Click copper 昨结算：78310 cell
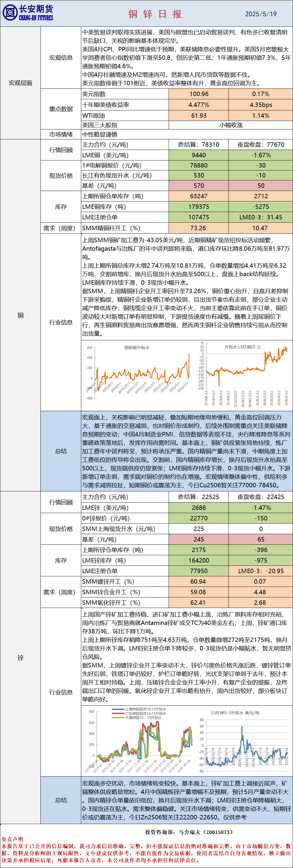The width and height of the screenshot is (293, 868). 199,145
